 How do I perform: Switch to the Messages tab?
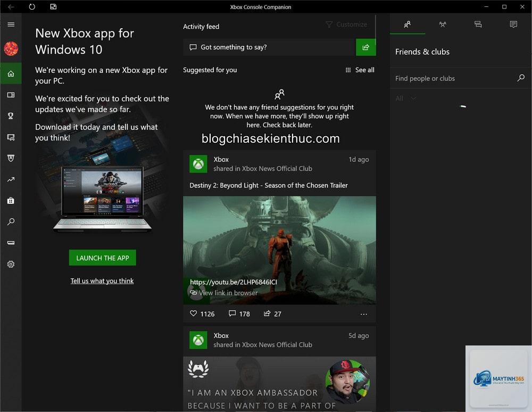pos(478,24)
